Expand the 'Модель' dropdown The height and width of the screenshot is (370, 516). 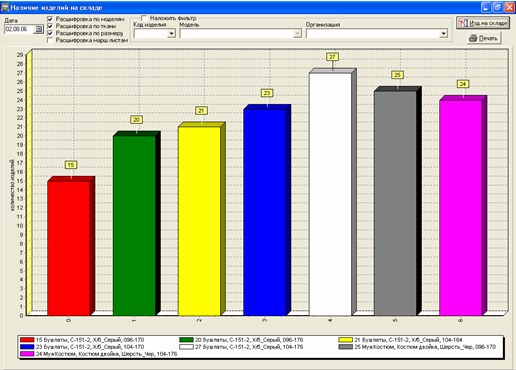(297, 33)
